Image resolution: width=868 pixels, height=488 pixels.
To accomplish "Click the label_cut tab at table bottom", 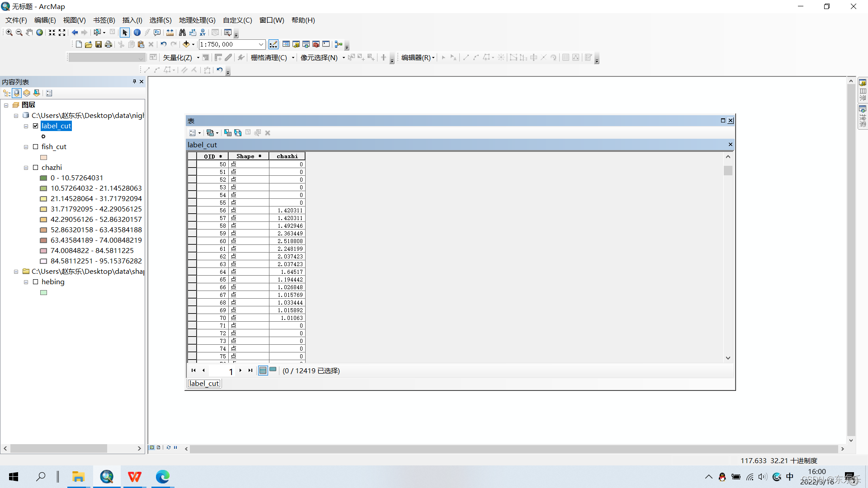I will click(204, 384).
